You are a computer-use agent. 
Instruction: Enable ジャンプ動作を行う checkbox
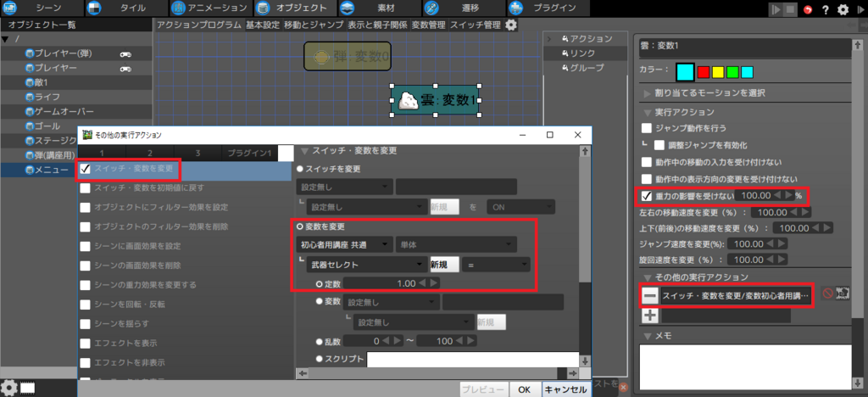(646, 128)
